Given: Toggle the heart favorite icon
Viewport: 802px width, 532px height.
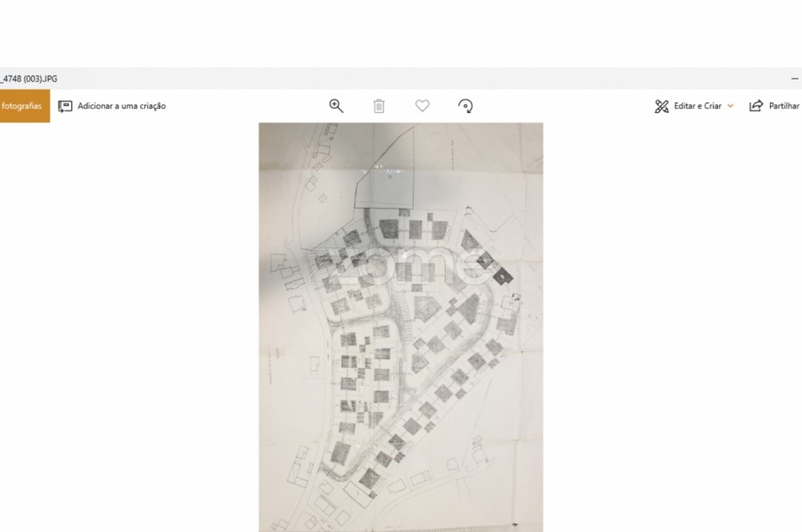Looking at the screenshot, I should click(422, 106).
